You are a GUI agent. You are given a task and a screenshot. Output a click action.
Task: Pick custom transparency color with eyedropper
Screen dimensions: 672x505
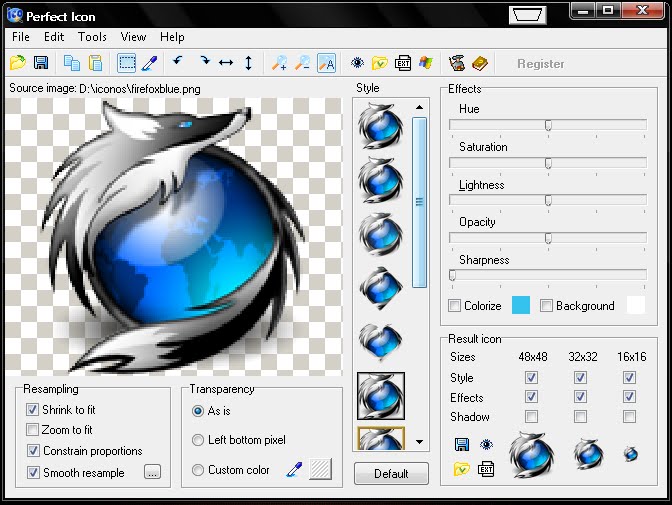click(x=294, y=470)
